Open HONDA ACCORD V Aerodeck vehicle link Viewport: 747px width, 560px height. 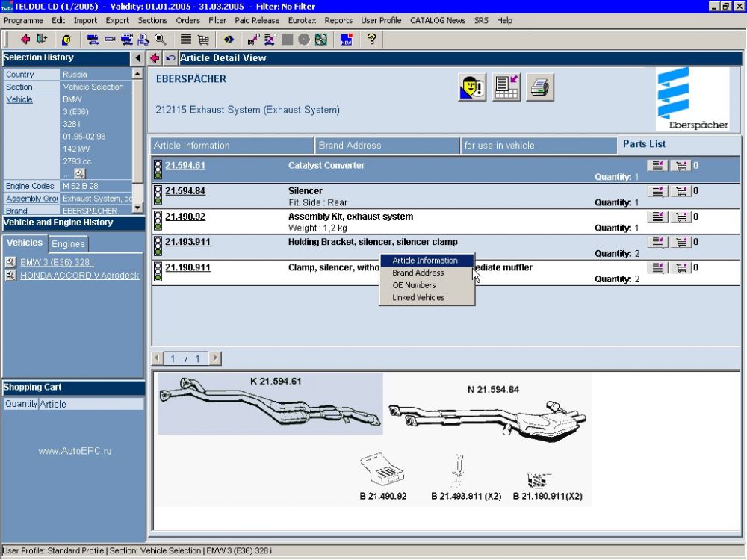80,276
